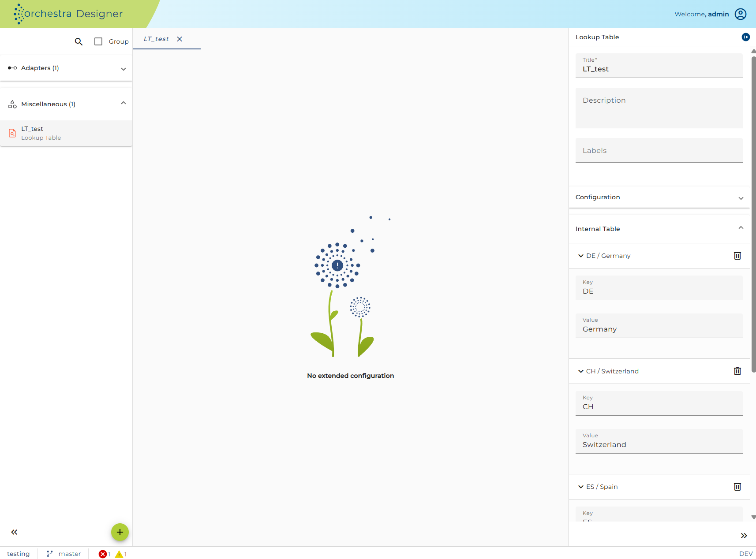The image size is (756, 559).
Task: Open the search in the left sidebar
Action: click(x=79, y=41)
